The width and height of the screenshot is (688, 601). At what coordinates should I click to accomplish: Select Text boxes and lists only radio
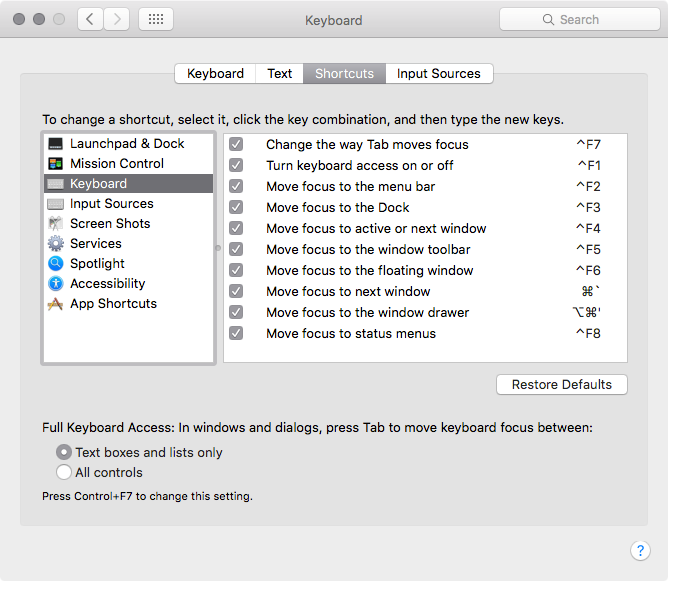click(64, 452)
